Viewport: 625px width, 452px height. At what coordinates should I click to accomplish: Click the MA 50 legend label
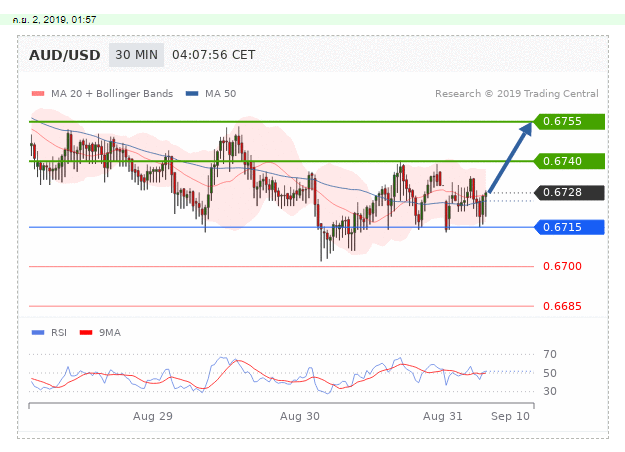(x=220, y=94)
